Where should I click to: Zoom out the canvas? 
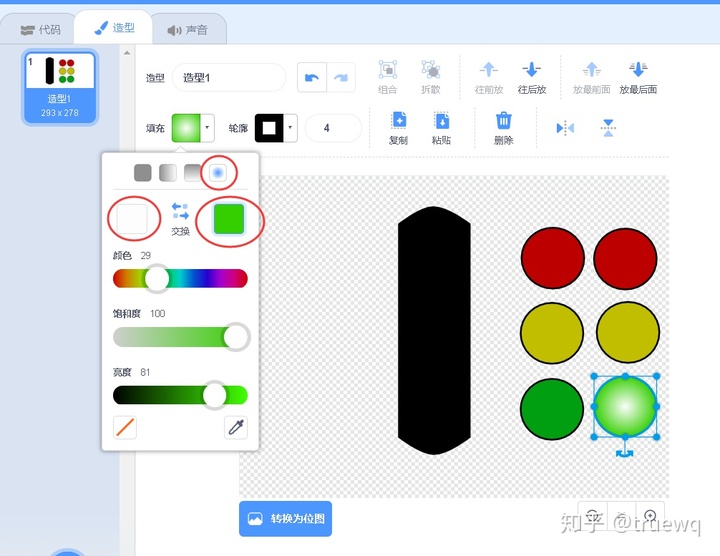tap(592, 517)
